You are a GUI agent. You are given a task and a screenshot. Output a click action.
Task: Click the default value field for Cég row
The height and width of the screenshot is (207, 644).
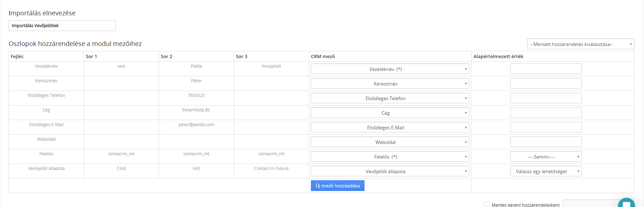[546, 113]
